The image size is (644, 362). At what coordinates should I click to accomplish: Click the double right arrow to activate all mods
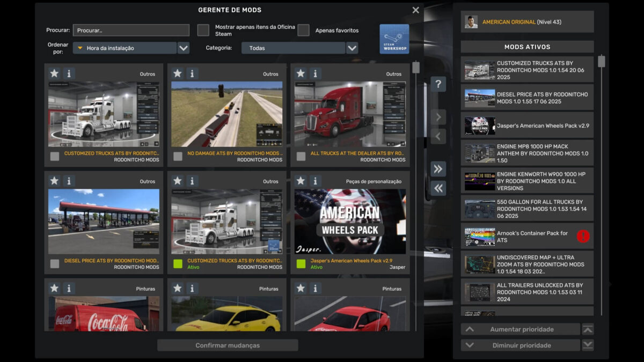438,169
